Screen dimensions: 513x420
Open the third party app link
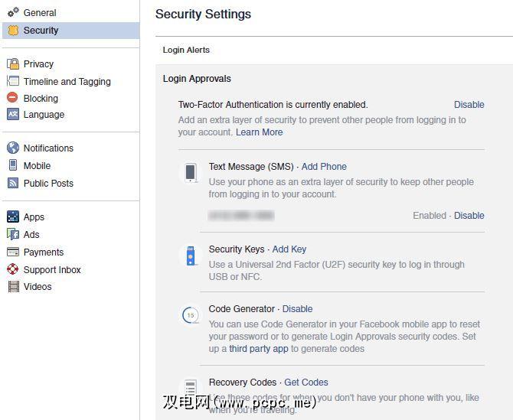point(259,349)
